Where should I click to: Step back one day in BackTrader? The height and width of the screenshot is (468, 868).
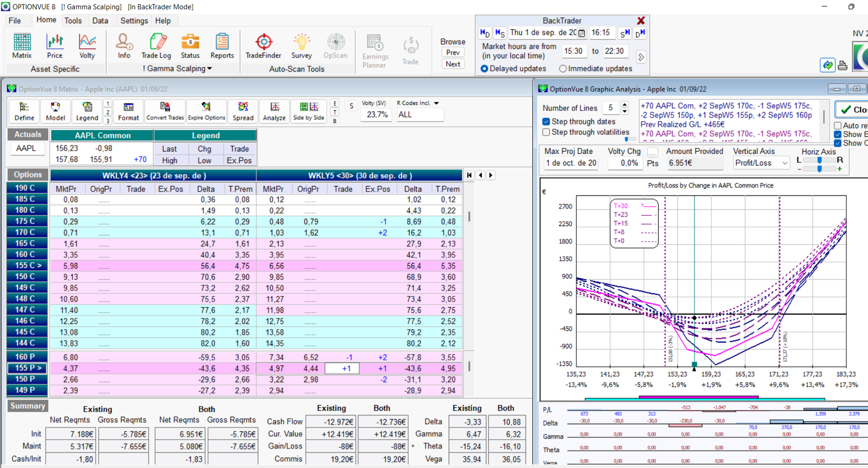tap(485, 33)
